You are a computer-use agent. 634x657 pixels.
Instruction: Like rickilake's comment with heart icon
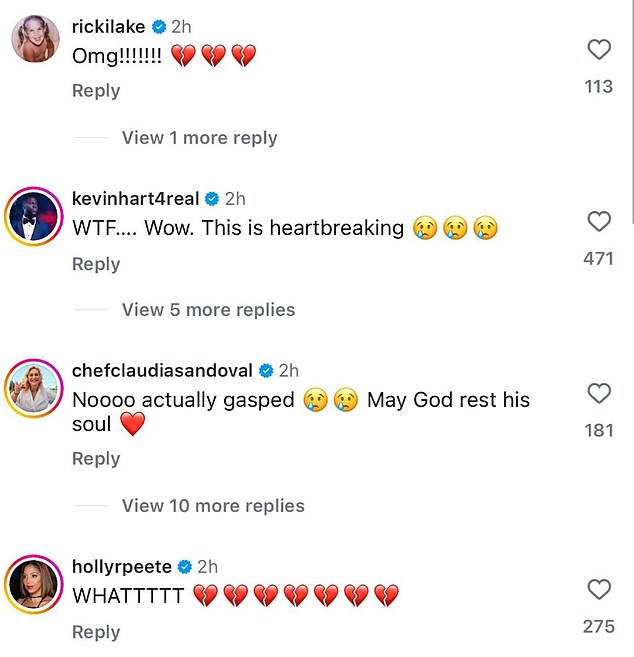[x=599, y=49]
